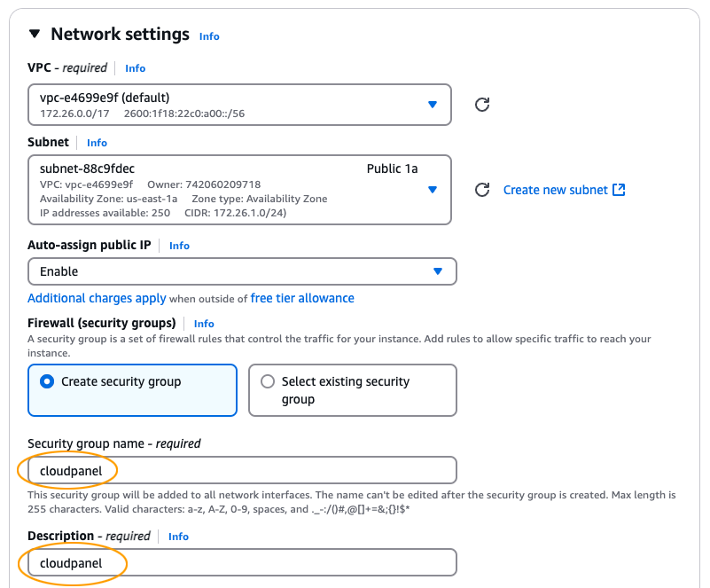This screenshot has width=710, height=588.
Task: Click the refresh icon next to VPC dropdown
Action: tap(481, 105)
